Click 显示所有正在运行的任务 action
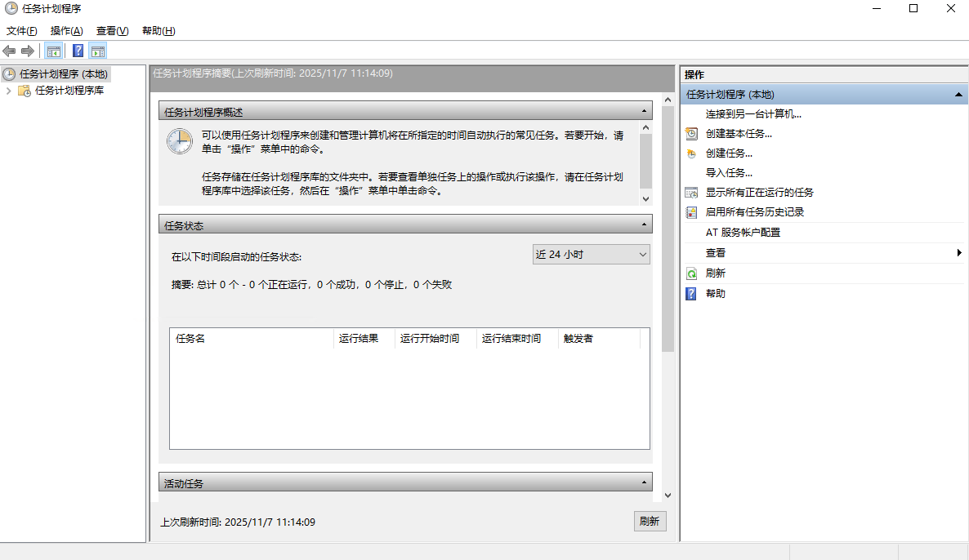The image size is (969, 560). coord(760,193)
